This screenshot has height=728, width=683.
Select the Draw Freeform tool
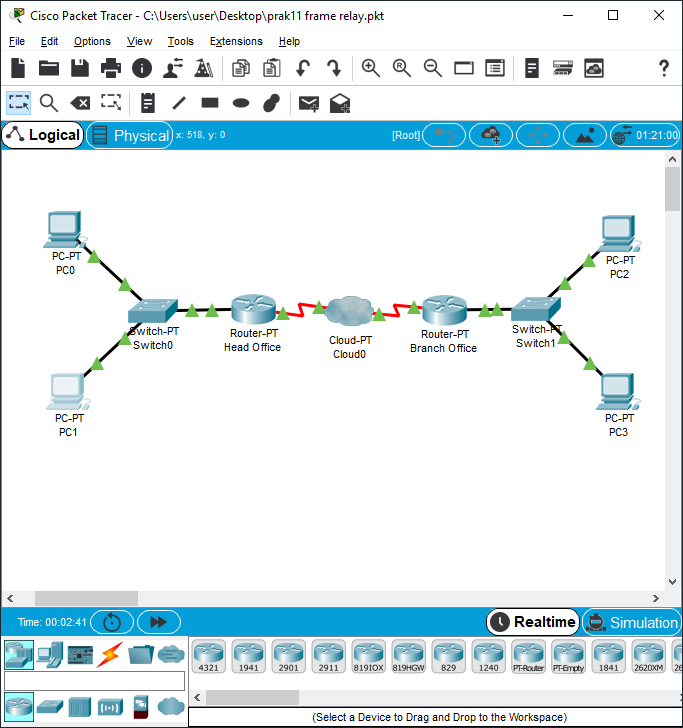point(272,103)
